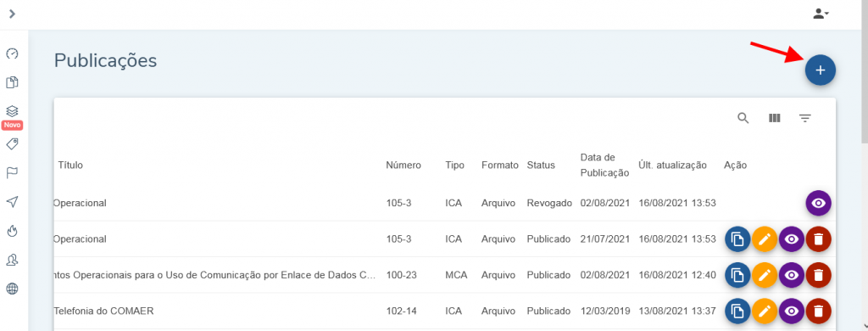Select the Telefonia do COMAER title
Screen dimensions: 868x331
[103, 311]
